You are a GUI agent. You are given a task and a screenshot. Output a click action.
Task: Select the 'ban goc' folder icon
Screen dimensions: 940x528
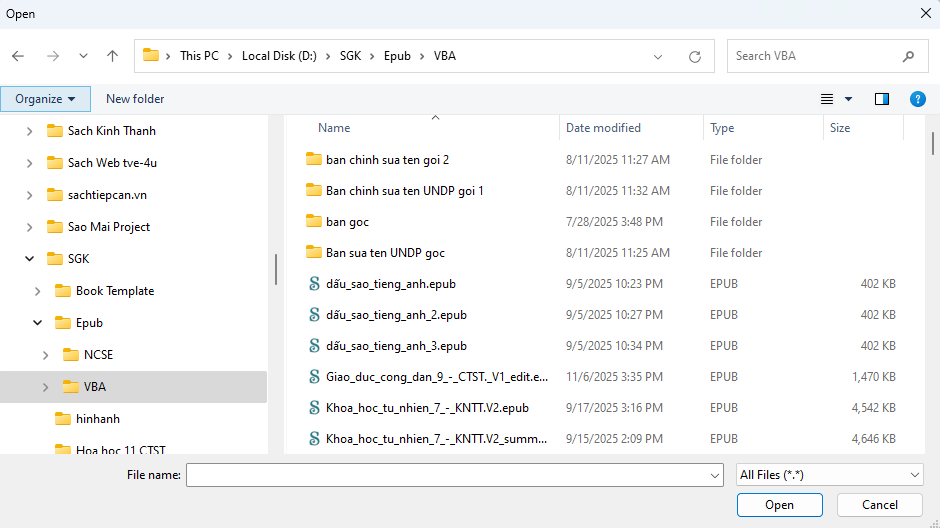pos(314,222)
